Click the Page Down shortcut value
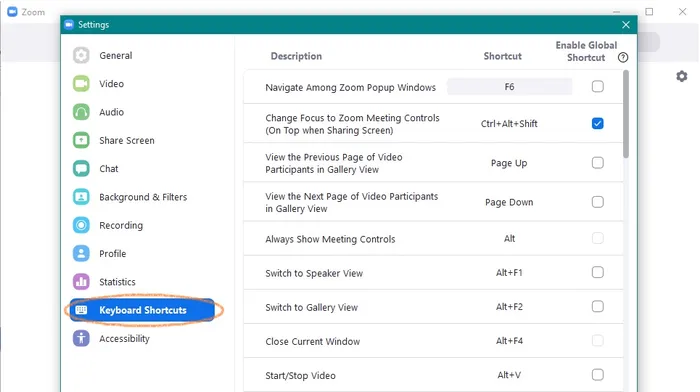 coord(509,202)
